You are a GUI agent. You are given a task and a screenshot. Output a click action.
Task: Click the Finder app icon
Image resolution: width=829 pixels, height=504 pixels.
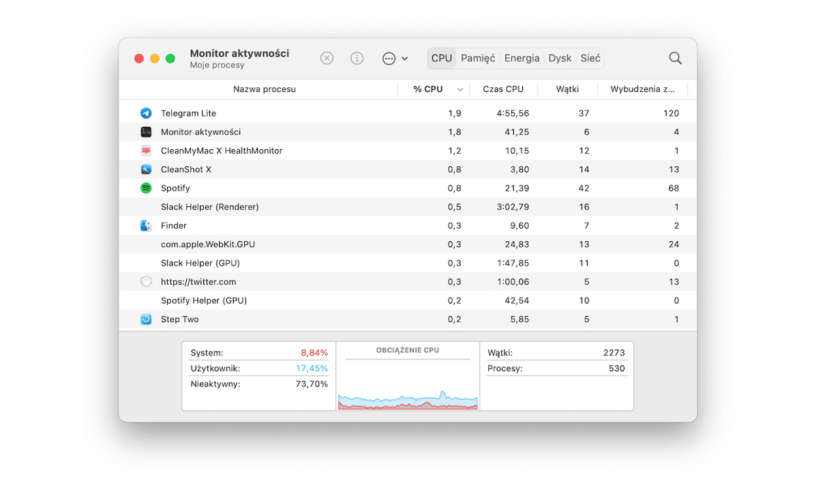(x=146, y=225)
